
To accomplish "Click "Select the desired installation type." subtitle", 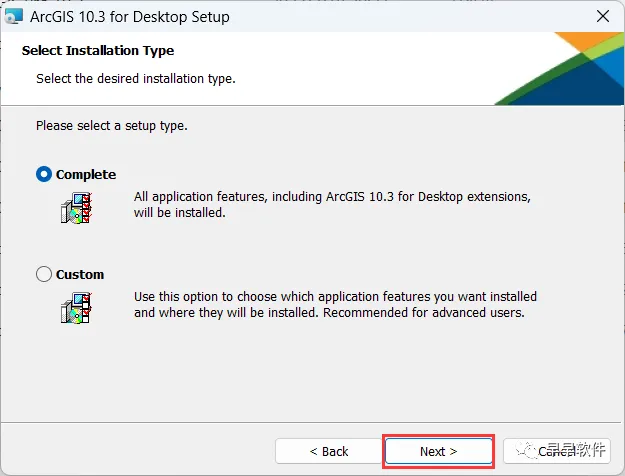I will pyautogui.click(x=136, y=77).
